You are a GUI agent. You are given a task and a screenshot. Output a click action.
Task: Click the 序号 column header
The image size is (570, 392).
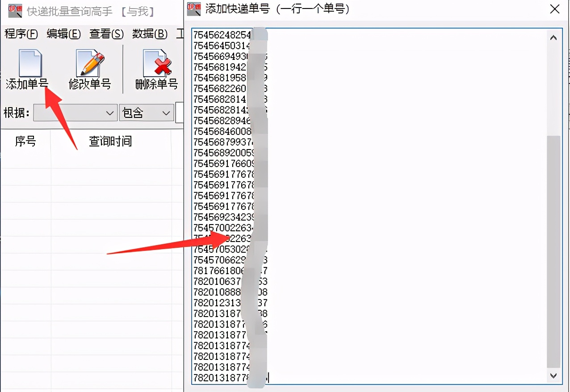click(x=25, y=142)
